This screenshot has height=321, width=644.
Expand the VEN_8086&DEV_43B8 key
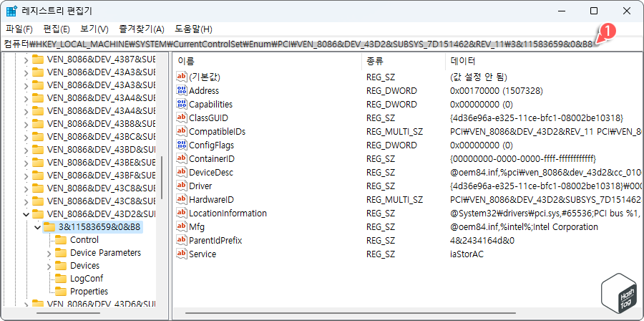26,124
